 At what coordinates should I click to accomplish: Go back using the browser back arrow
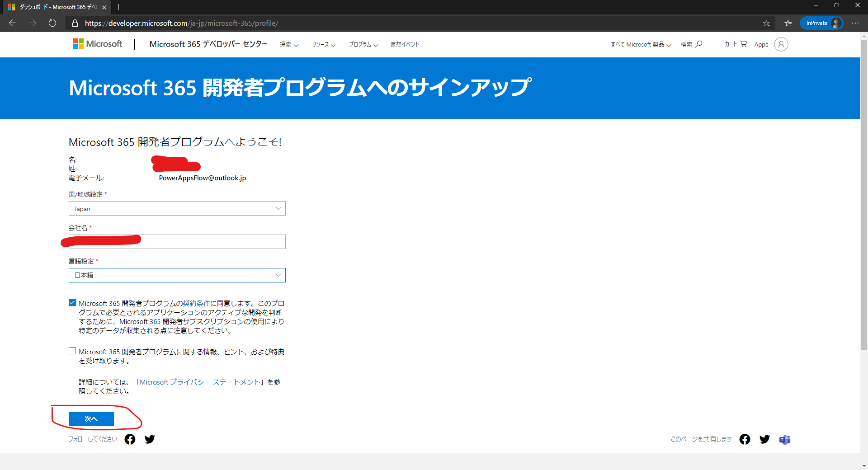(13, 23)
